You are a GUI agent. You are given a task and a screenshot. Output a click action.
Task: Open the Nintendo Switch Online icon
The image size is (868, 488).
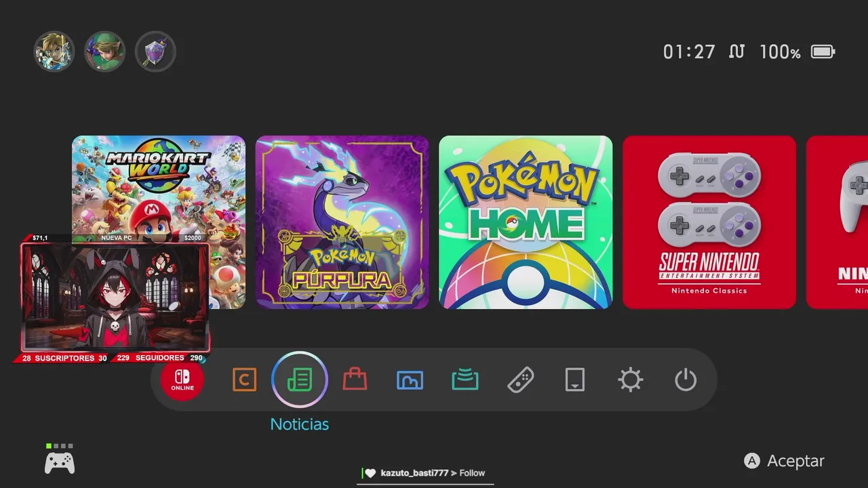(182, 380)
